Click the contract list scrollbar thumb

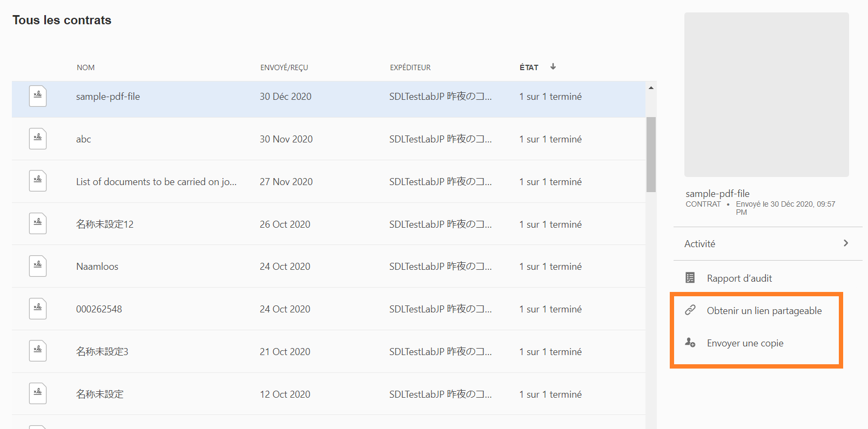click(651, 154)
